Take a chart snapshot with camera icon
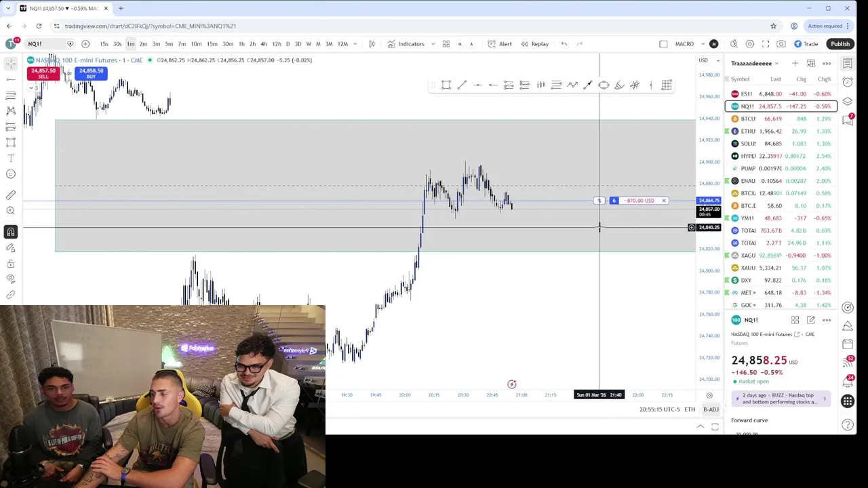The height and width of the screenshot is (488, 868). tap(781, 44)
